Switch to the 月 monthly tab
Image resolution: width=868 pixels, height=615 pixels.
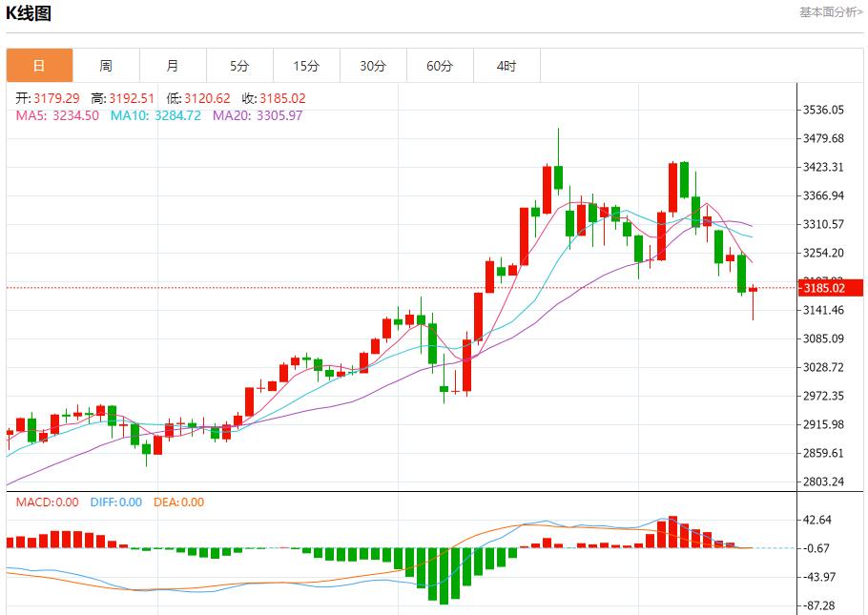tap(173, 66)
